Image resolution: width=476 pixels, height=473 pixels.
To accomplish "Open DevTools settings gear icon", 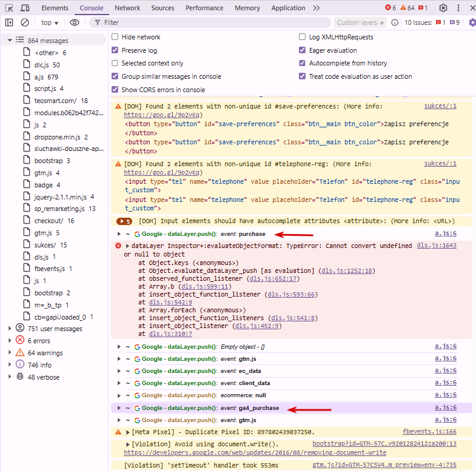I will 443,8.
